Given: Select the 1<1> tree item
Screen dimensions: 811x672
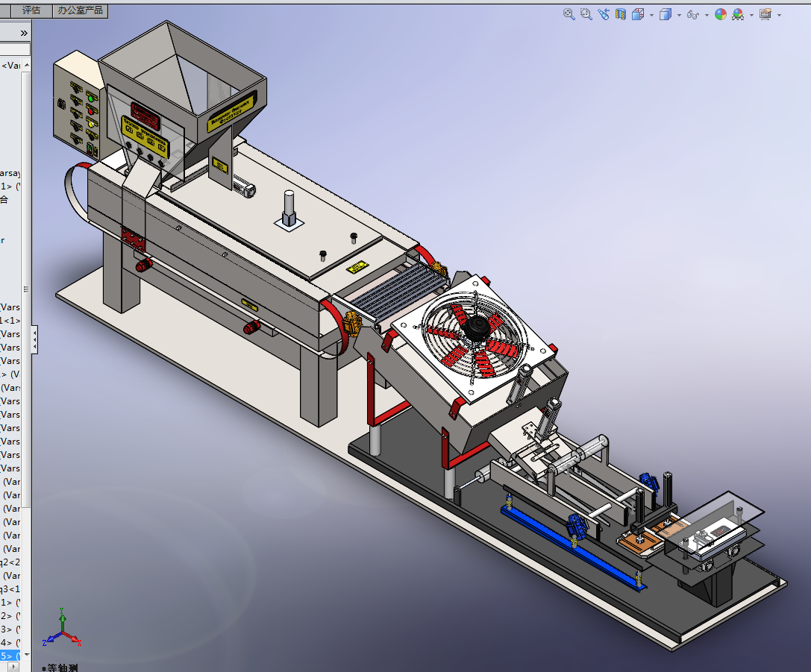Looking at the screenshot, I should click(x=10, y=321).
